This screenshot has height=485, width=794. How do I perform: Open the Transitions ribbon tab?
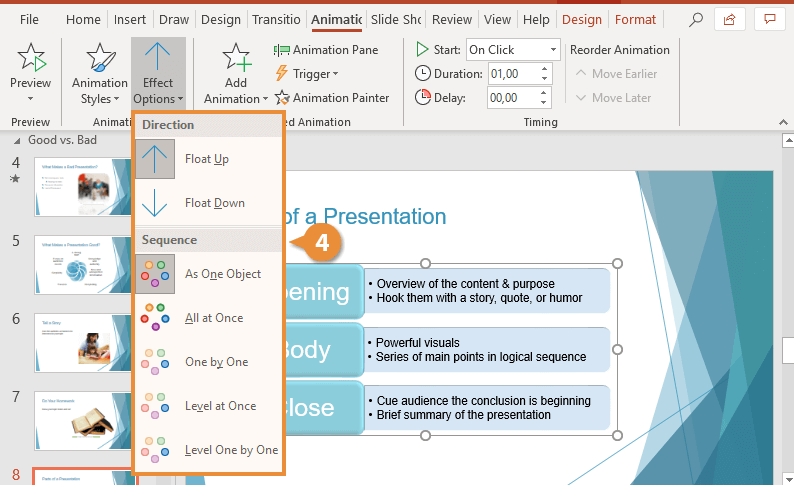click(x=276, y=20)
